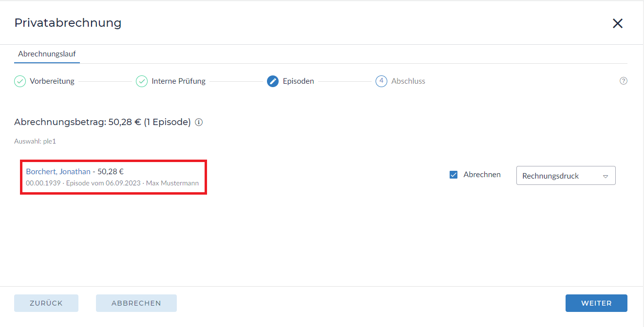Open the Rechnungsdruck dropdown

click(565, 176)
